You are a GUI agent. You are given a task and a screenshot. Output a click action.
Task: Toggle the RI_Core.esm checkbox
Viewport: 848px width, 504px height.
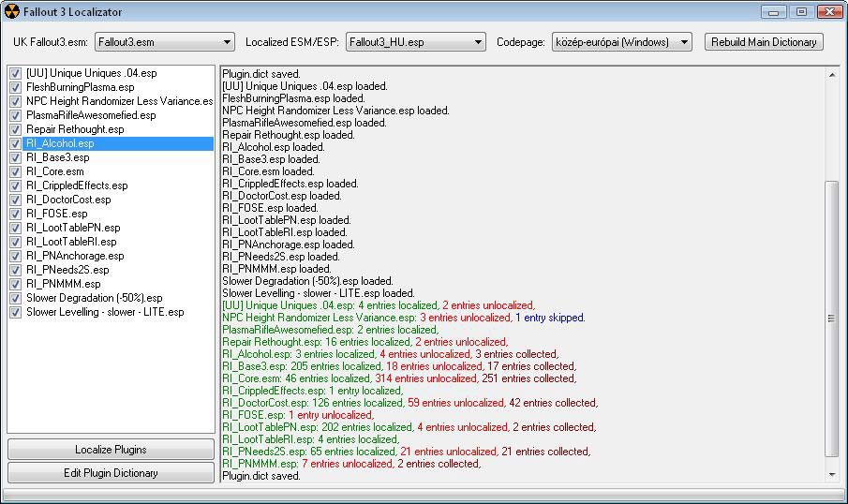coord(16,171)
